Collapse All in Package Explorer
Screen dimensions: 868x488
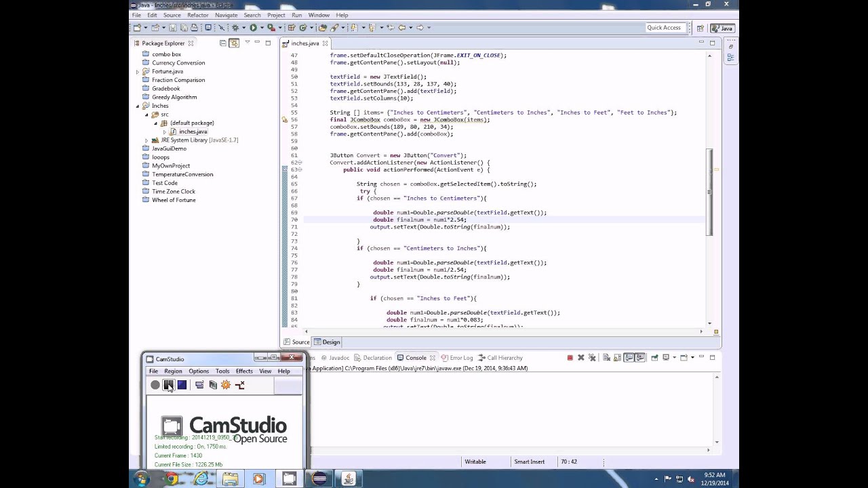click(222, 43)
